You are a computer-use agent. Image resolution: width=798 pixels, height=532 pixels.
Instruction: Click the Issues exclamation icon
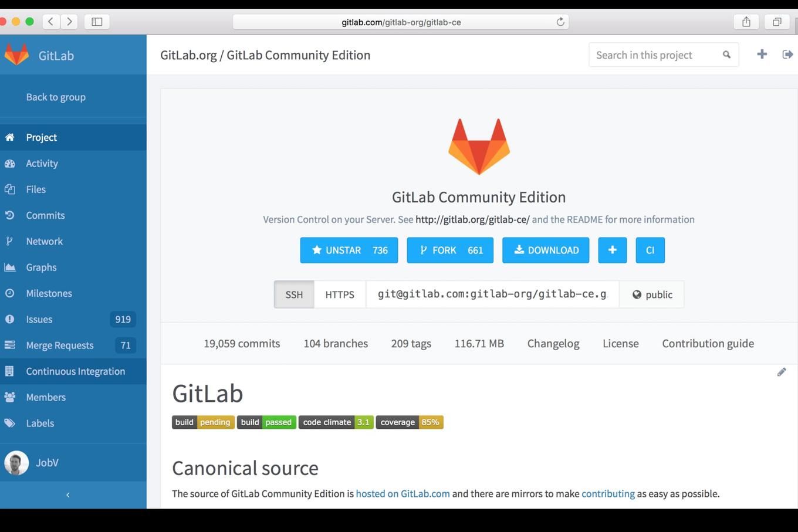9,319
